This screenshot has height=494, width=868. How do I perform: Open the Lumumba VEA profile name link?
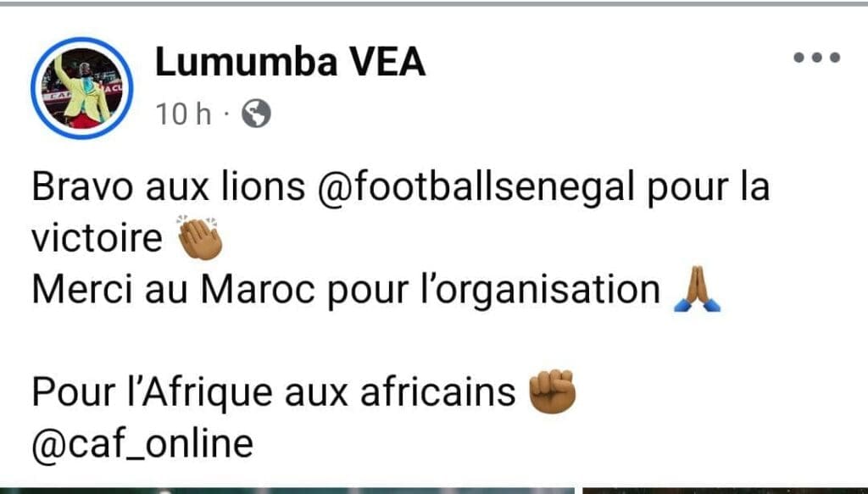(x=290, y=61)
